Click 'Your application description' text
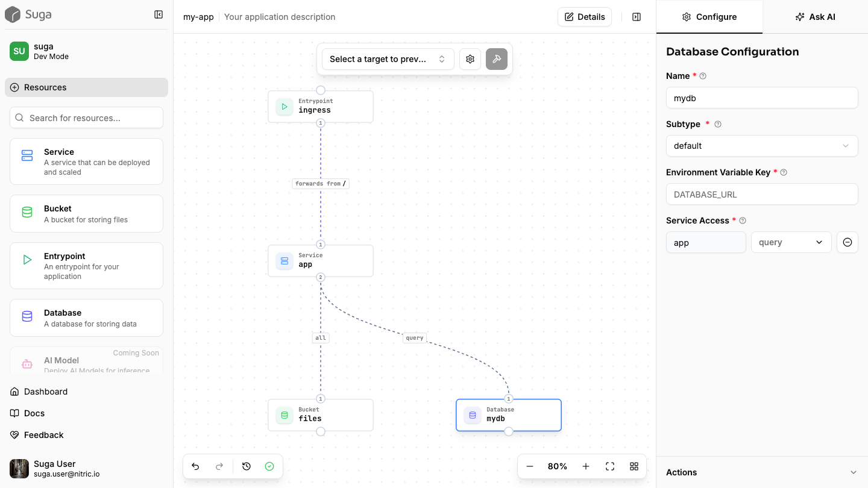This screenshot has height=488, width=868. click(280, 17)
